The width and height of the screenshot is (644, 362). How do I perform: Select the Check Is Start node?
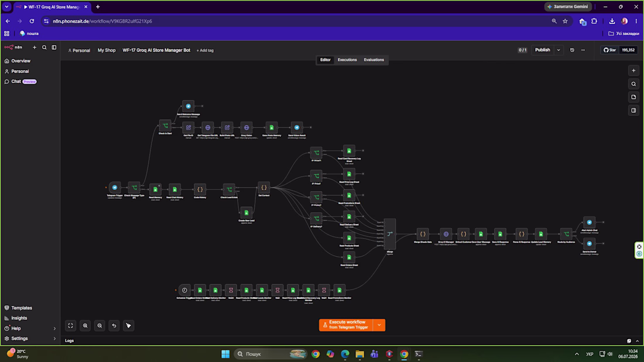click(x=165, y=126)
